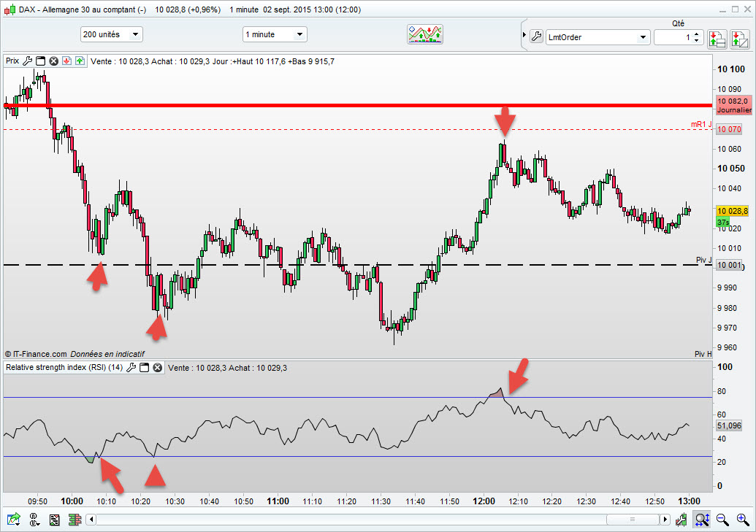Image resolution: width=756 pixels, height=532 pixels.
Task: Remove the RSI indicator panel
Action: pos(158,368)
